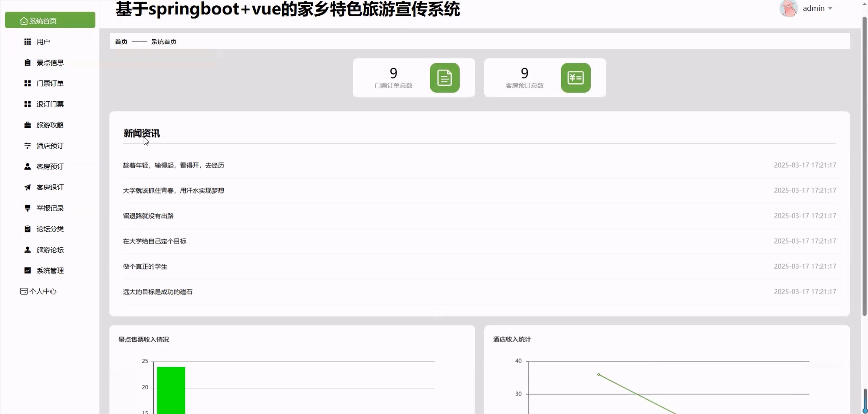Open news item 做个真正的学生
The height and width of the screenshot is (414, 868).
tap(145, 266)
